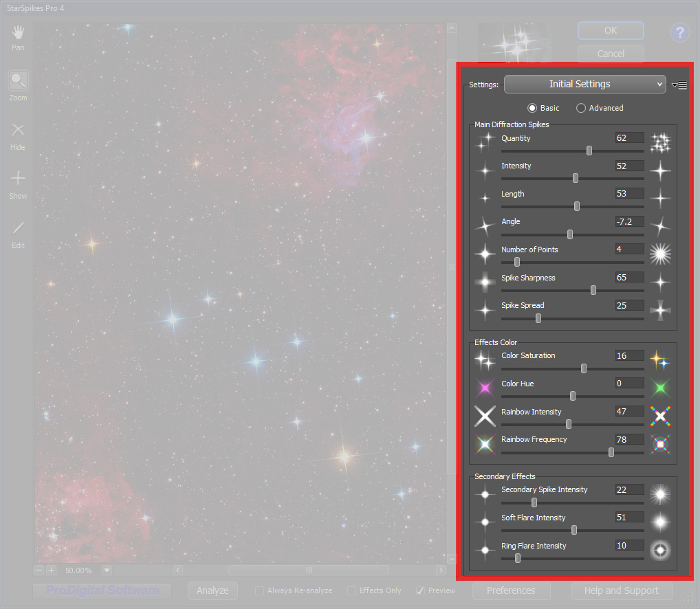Image resolution: width=700 pixels, height=609 pixels.
Task: Click the Color Hue value field
Action: point(629,384)
